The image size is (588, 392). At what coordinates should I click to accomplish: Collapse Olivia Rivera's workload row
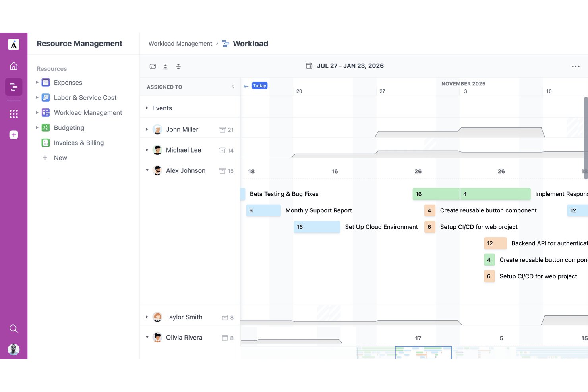[x=147, y=337]
